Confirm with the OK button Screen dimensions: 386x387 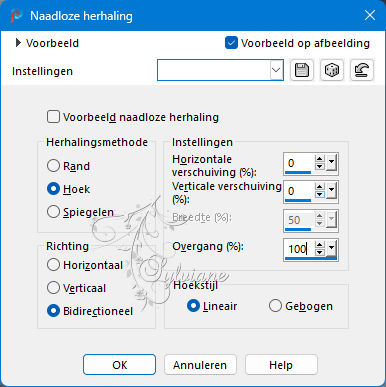[119, 365]
